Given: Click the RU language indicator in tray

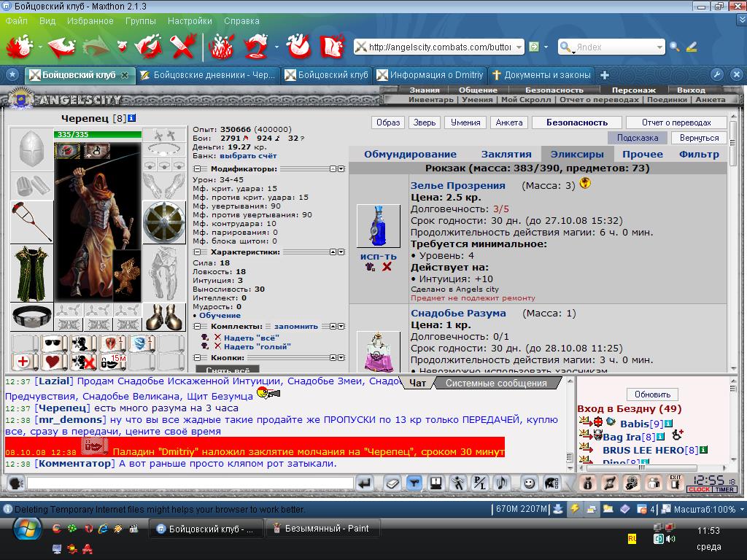Looking at the screenshot, I should pyautogui.click(x=632, y=539).
